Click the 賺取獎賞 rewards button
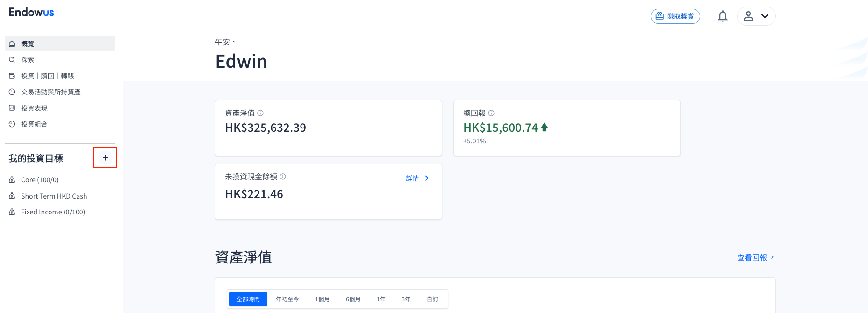868x313 pixels. [x=675, y=16]
